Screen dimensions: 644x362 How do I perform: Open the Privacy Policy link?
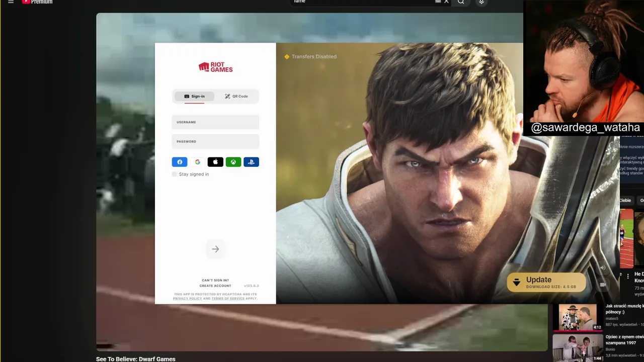click(187, 299)
